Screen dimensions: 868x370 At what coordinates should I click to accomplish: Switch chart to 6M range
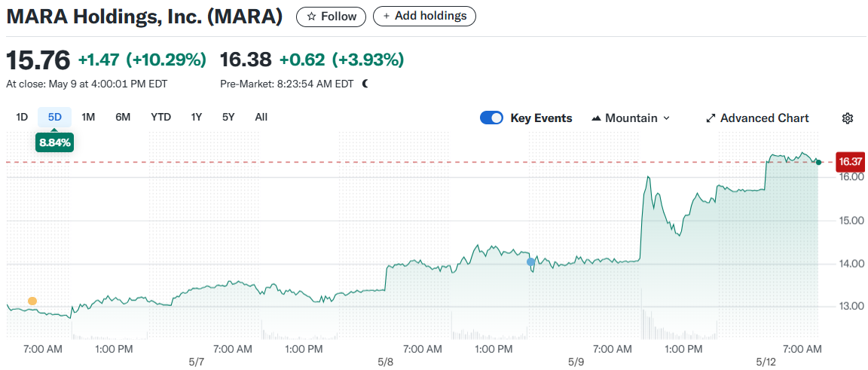pyautogui.click(x=123, y=118)
